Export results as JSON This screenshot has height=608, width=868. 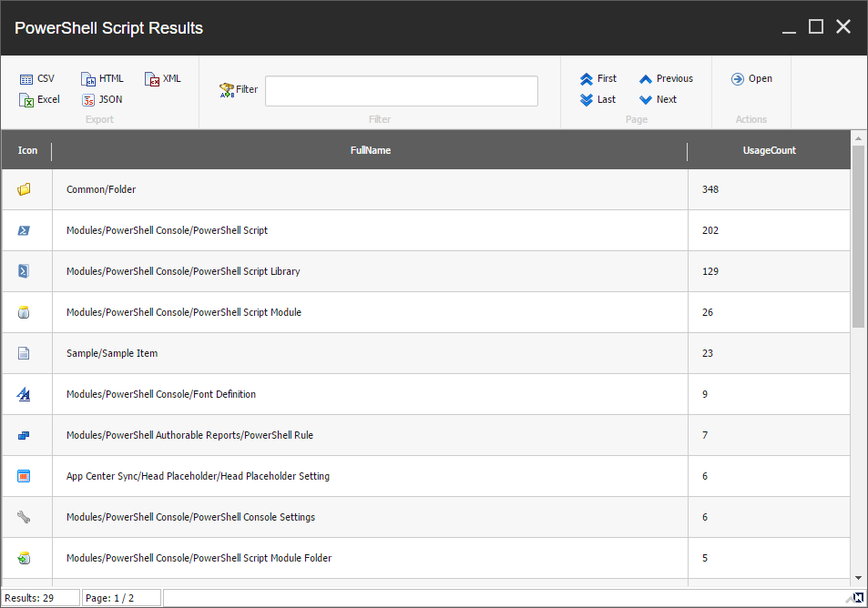(102, 99)
